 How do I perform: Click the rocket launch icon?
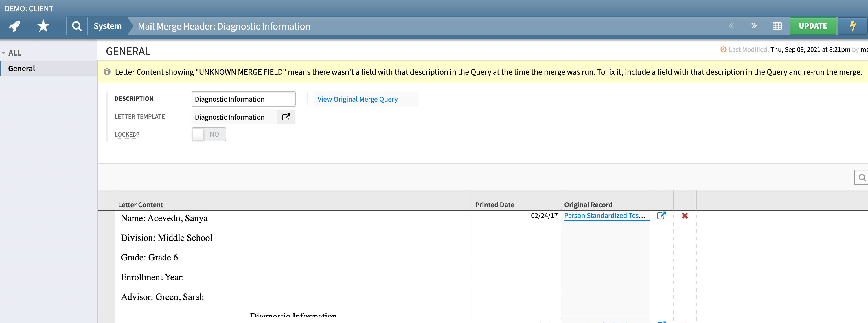coord(14,26)
